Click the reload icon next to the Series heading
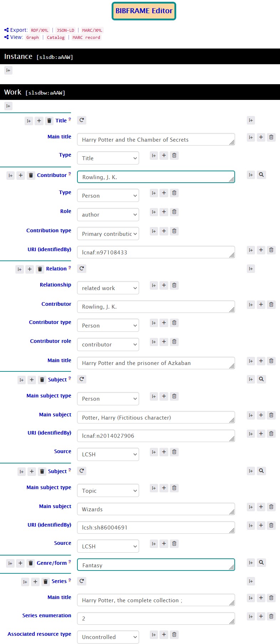This screenshot has height=644, width=280. pos(82,581)
